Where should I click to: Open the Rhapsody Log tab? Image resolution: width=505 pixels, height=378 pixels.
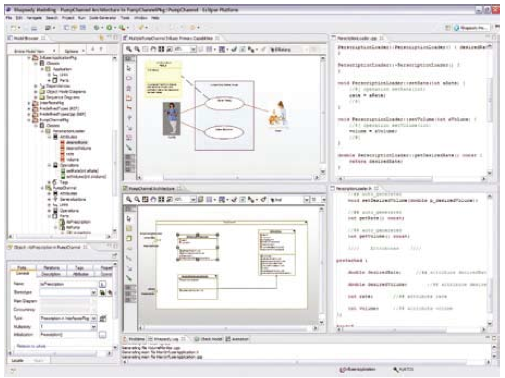point(166,339)
